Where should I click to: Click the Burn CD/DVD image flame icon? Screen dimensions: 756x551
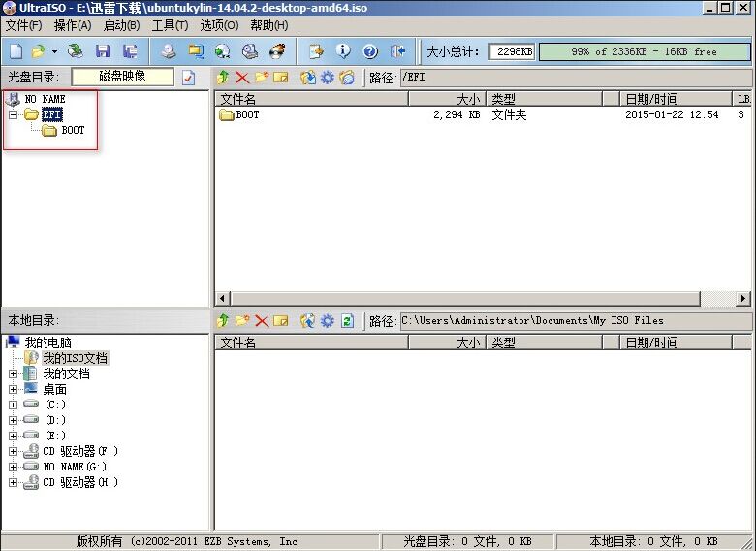[277, 51]
